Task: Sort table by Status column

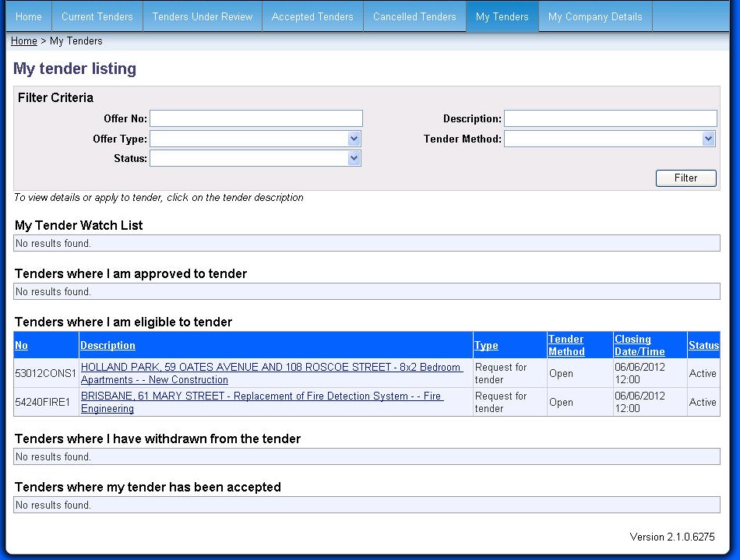Action: pos(703,345)
